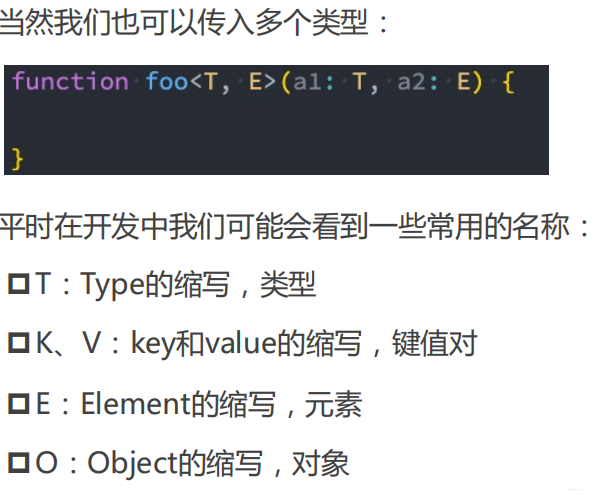The width and height of the screenshot is (597, 500).
Task: Click the word 'Element' in the list
Action: point(135,404)
